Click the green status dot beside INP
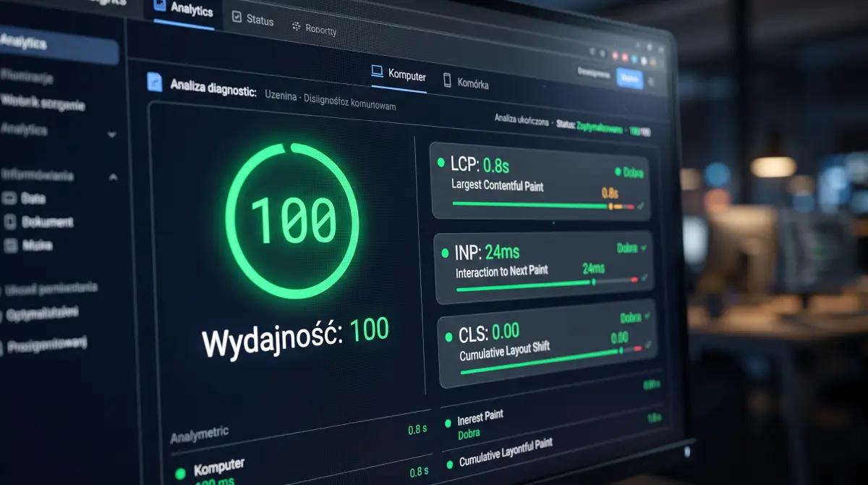The width and height of the screenshot is (868, 485). click(x=444, y=253)
